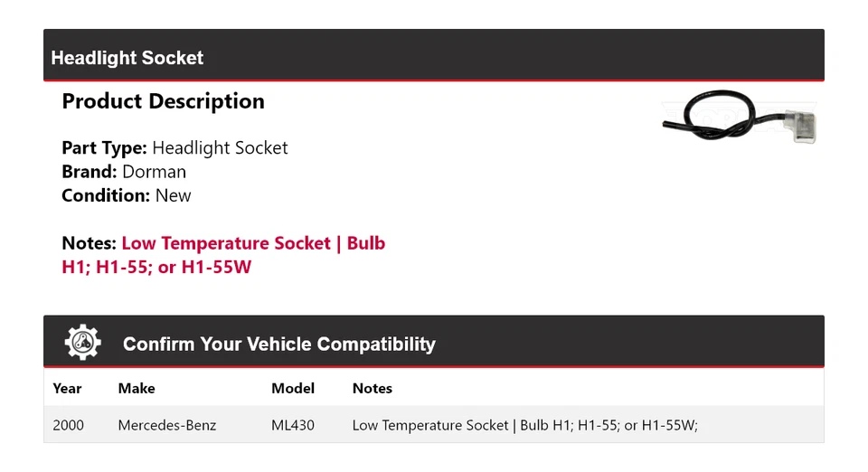This screenshot has width=868, height=472.
Task: Click the Year column header
Action: pos(67,389)
